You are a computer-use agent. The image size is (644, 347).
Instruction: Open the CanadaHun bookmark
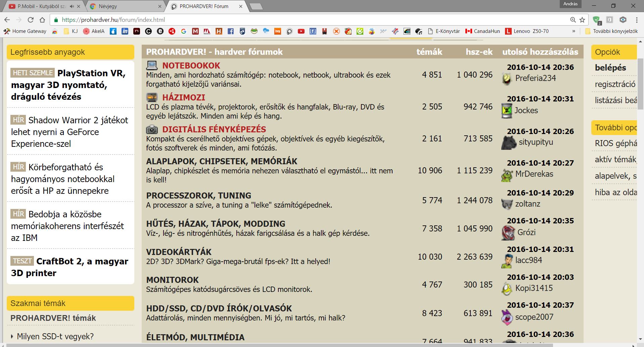pyautogui.click(x=482, y=31)
